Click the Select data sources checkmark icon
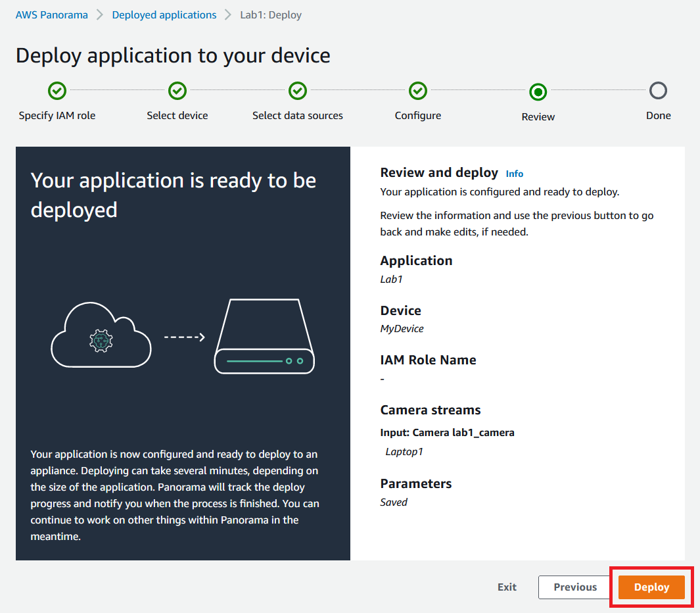The image size is (700, 613). point(297,91)
